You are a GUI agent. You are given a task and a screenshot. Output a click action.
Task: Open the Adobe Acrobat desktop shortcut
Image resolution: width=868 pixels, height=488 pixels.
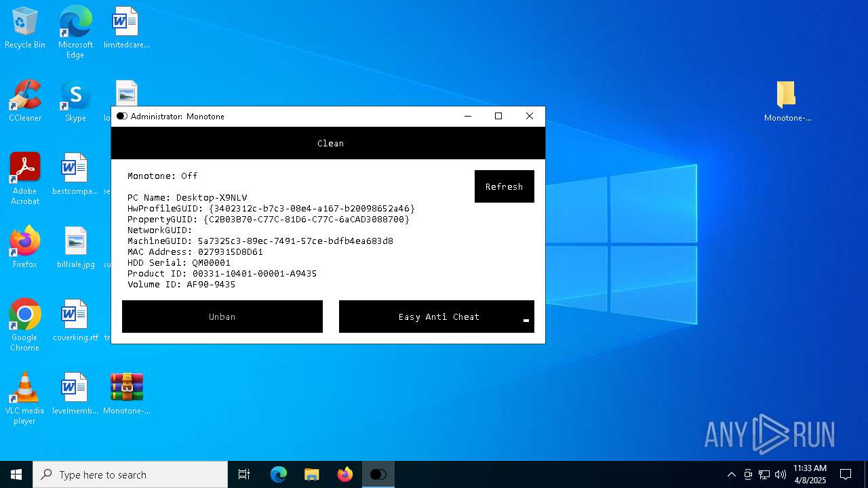tap(25, 179)
